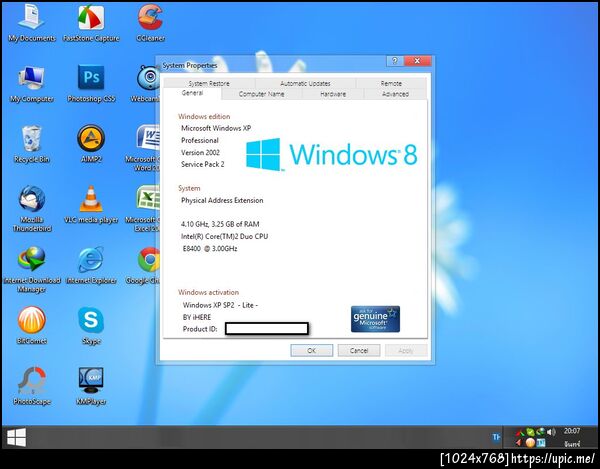Click the Apply button

[406, 350]
